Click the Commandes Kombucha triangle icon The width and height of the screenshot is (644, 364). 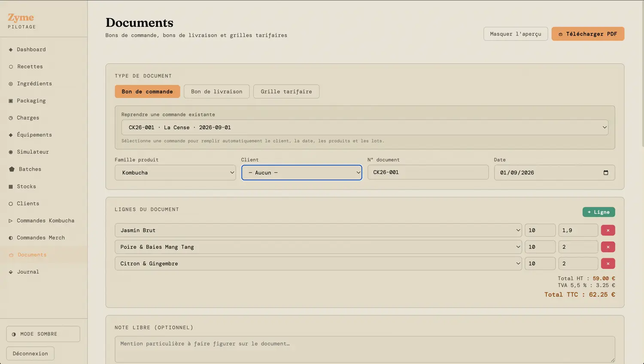tap(11, 221)
